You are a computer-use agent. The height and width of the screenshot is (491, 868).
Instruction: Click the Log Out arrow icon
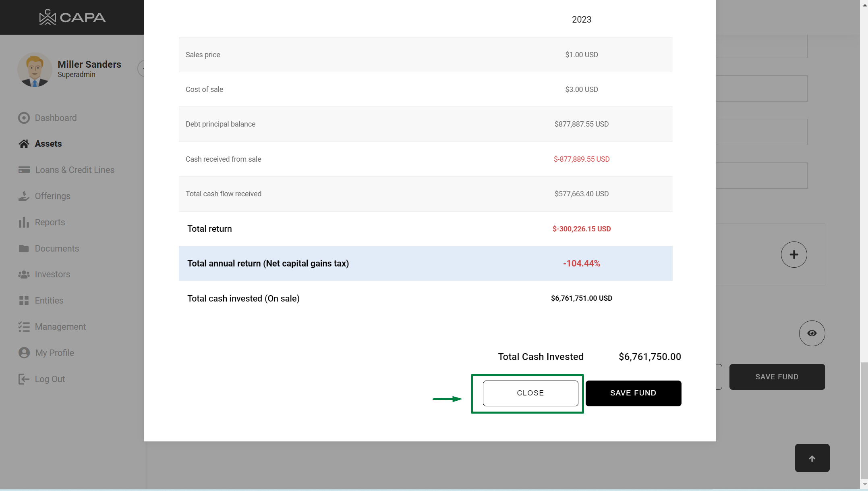coord(24,379)
